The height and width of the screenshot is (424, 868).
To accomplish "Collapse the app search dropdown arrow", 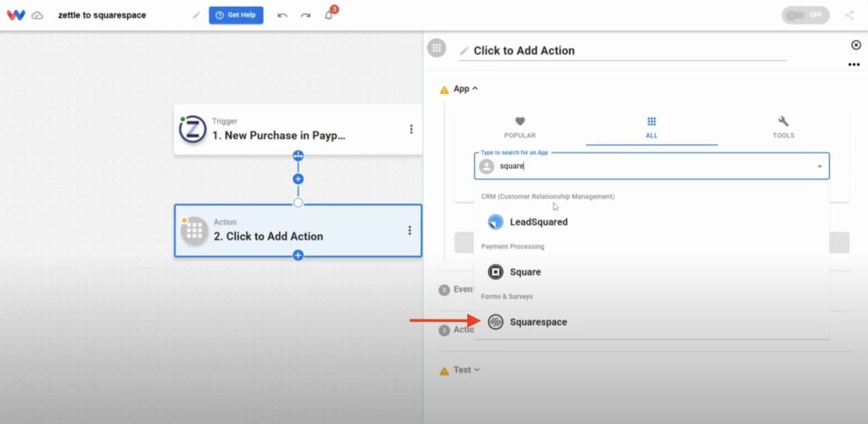I will 819,166.
